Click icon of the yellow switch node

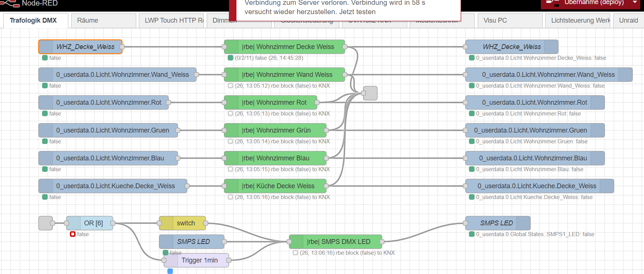coord(166,223)
